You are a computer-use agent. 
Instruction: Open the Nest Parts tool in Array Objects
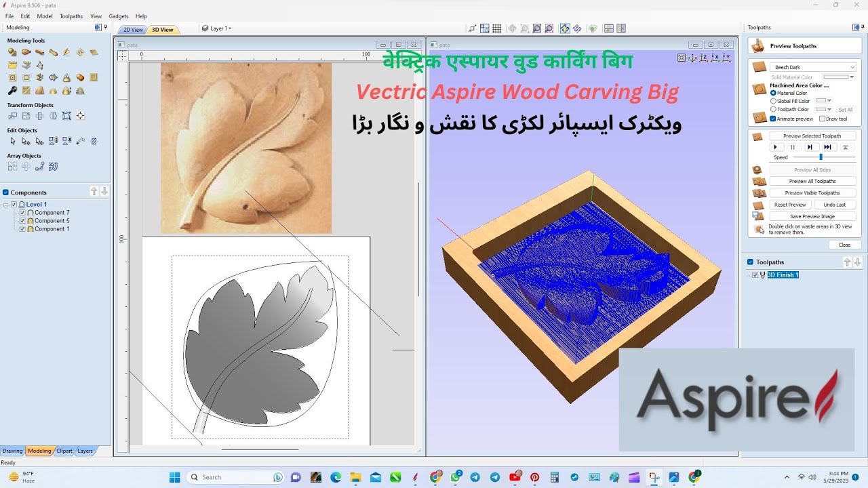coord(53,166)
